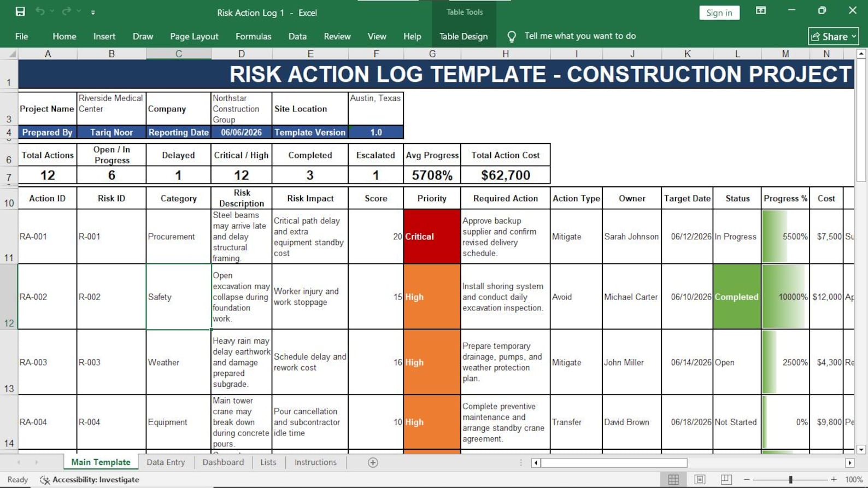This screenshot has width=868, height=488.
Task: Open the View ribbon tab
Action: [x=377, y=36]
